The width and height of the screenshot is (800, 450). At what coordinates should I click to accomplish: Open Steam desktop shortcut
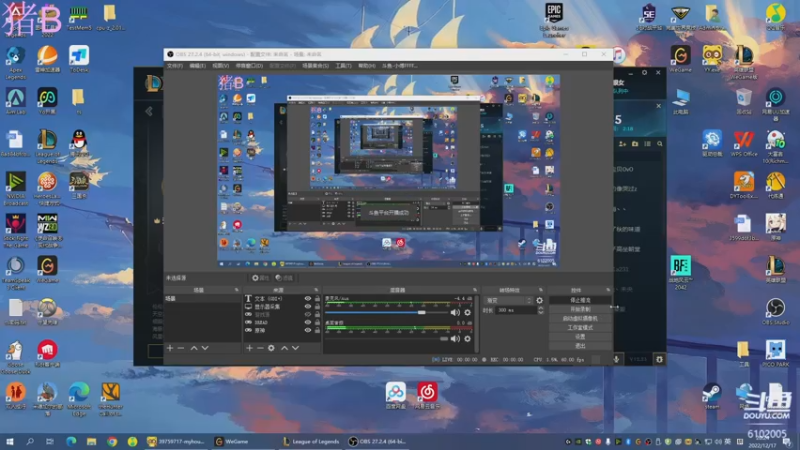click(712, 396)
